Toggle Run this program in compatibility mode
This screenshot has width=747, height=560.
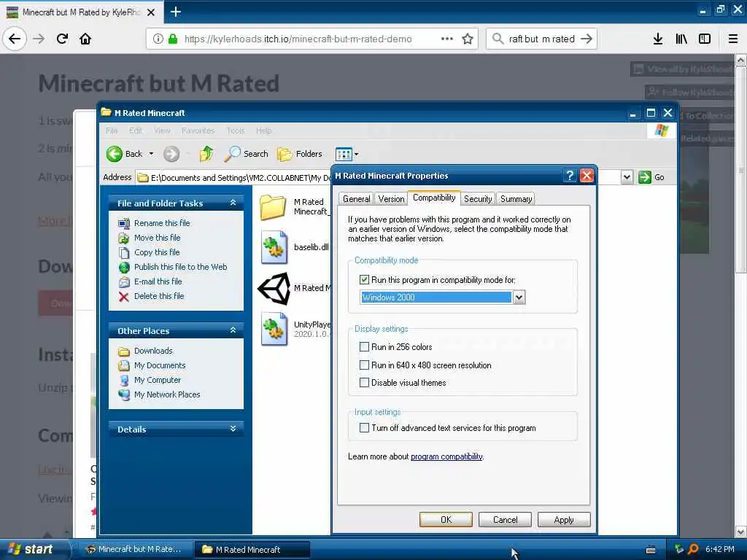point(365,279)
